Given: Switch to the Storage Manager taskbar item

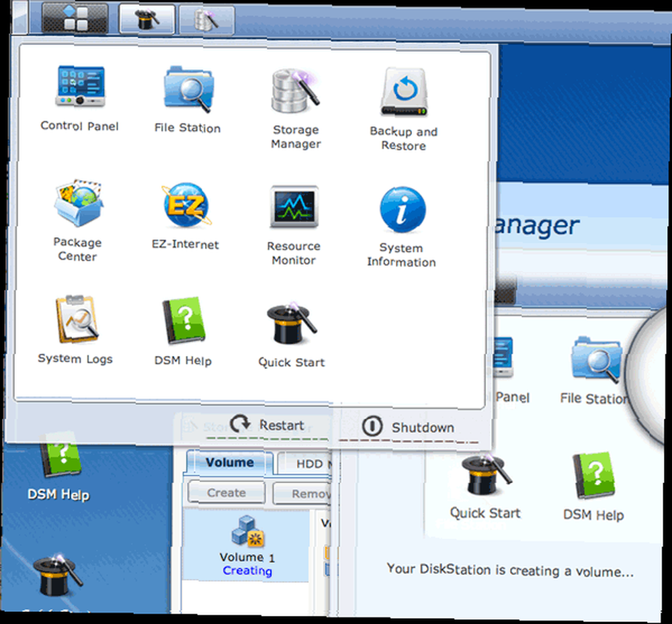Looking at the screenshot, I should coord(206,19).
